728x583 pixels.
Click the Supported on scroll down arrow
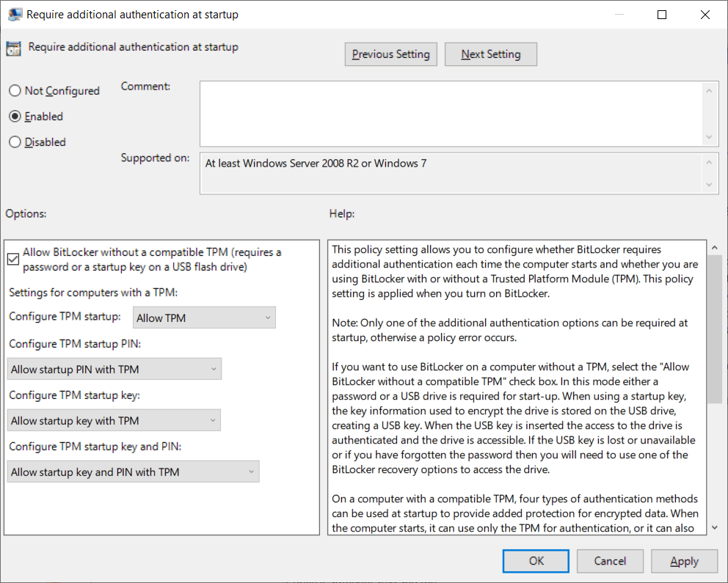coord(709,185)
